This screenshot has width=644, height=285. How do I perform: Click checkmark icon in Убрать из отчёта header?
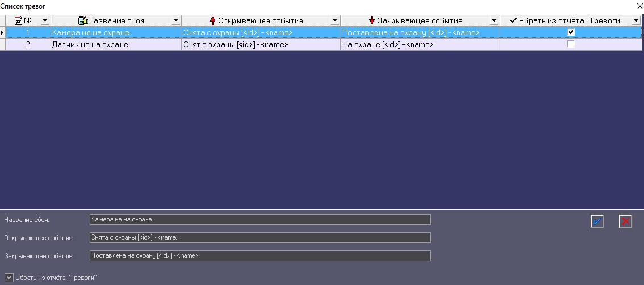pos(513,20)
